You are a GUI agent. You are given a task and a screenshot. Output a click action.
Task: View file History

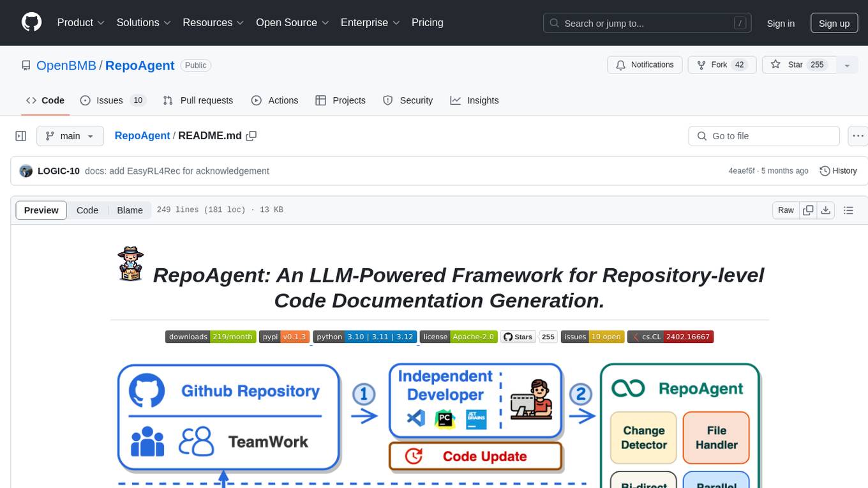(838, 171)
